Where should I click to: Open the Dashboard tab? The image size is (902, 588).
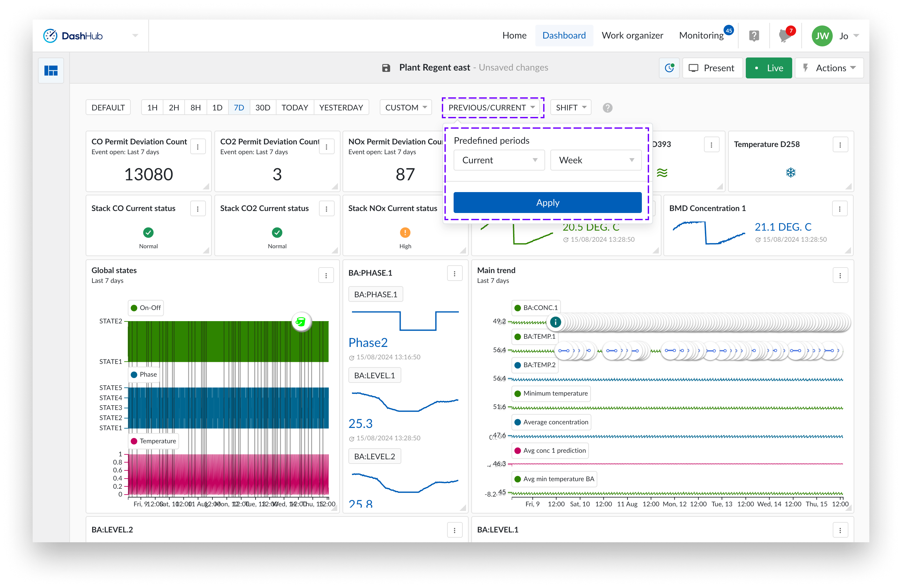click(x=563, y=36)
